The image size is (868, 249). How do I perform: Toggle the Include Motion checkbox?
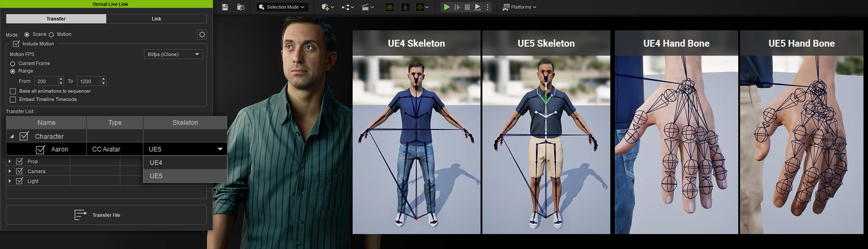[x=16, y=43]
